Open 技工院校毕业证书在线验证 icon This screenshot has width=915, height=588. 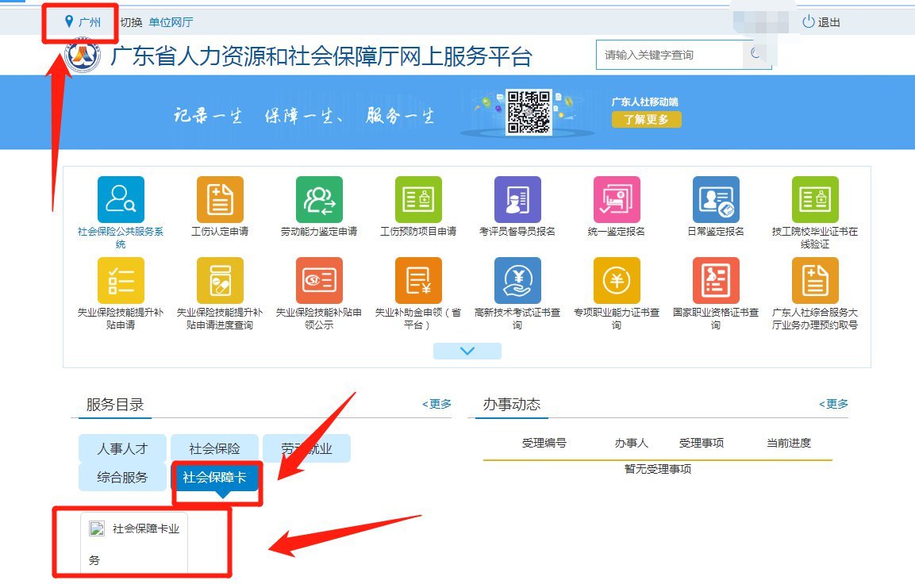(x=815, y=200)
